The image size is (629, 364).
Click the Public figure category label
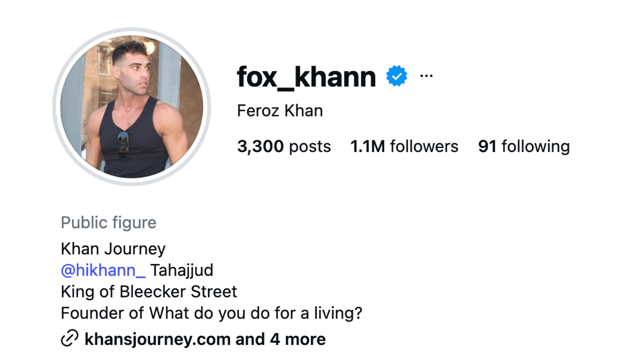(109, 222)
